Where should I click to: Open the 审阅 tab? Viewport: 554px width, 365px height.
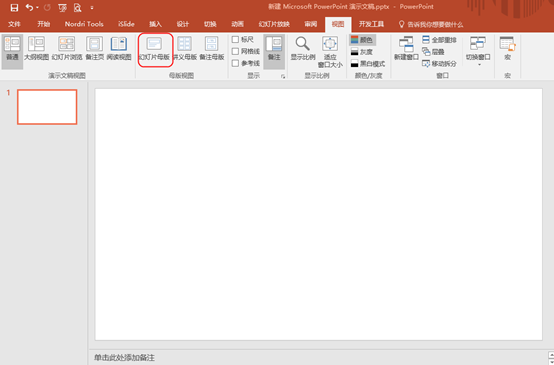(311, 24)
